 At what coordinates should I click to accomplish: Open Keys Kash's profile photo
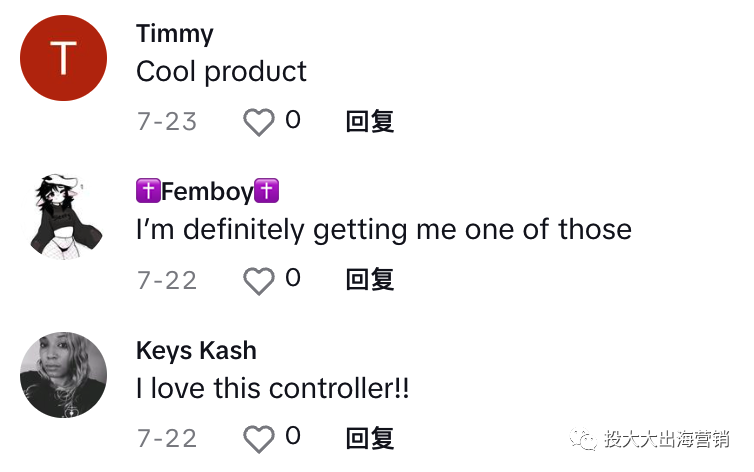click(63, 375)
